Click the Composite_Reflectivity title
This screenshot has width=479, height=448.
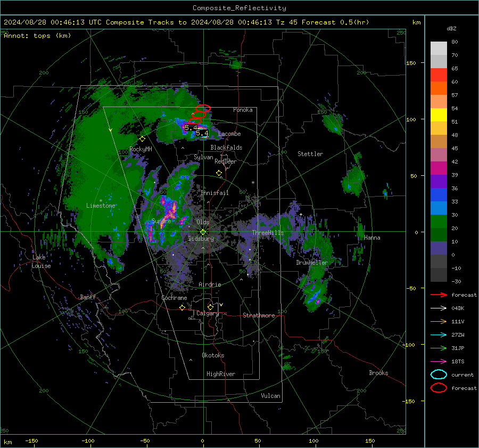[x=240, y=8]
